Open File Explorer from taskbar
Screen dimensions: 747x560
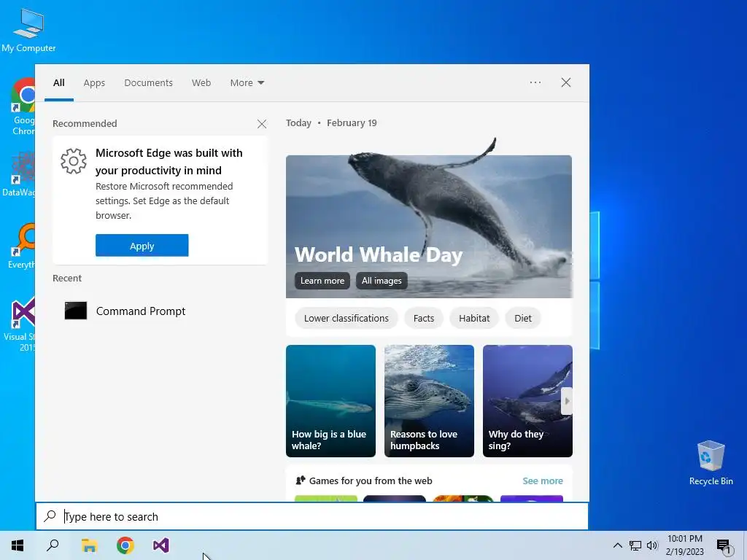[x=89, y=545]
